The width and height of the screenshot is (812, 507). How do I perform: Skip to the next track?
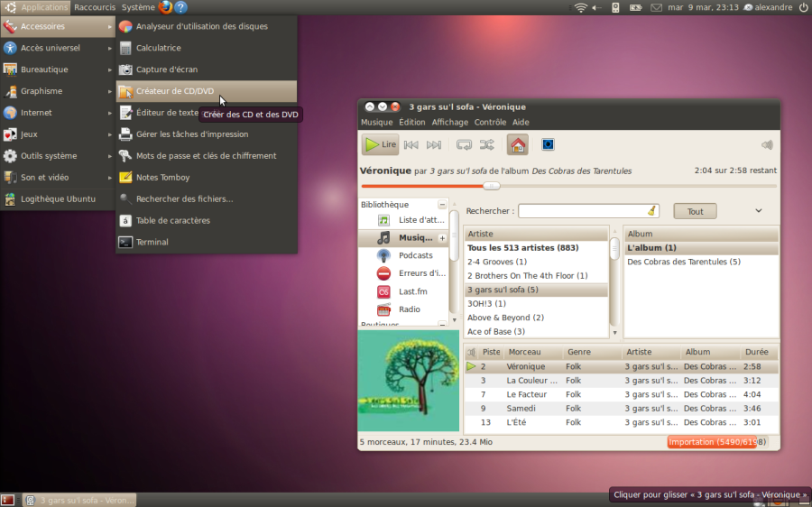point(433,145)
